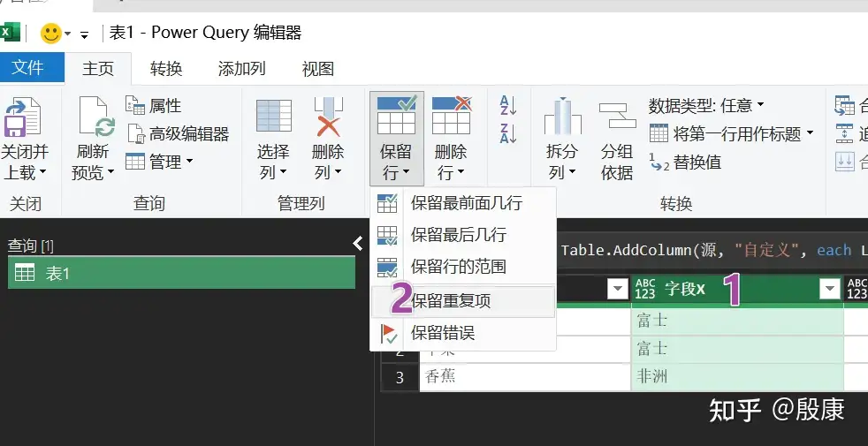Open the quick access toolbar customize arrow
Image resolution: width=868 pixels, height=446 pixels.
(84, 34)
